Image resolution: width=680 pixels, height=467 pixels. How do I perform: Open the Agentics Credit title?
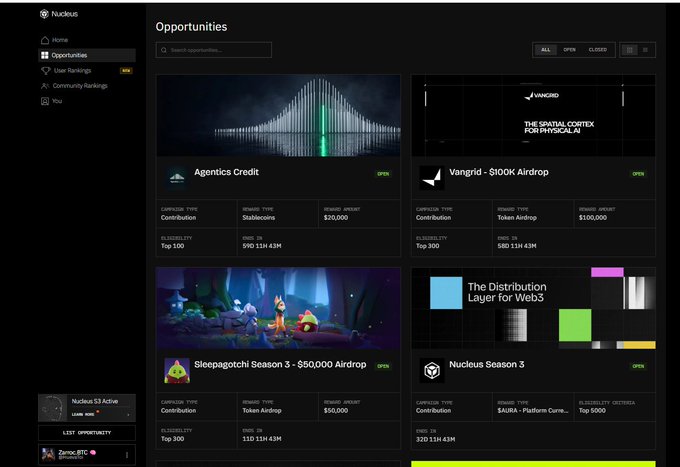click(x=226, y=172)
